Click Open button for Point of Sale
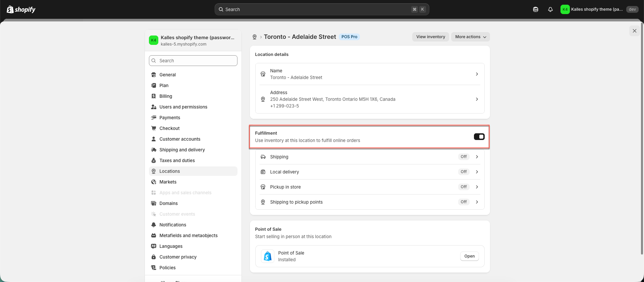644x282 pixels. (469, 256)
